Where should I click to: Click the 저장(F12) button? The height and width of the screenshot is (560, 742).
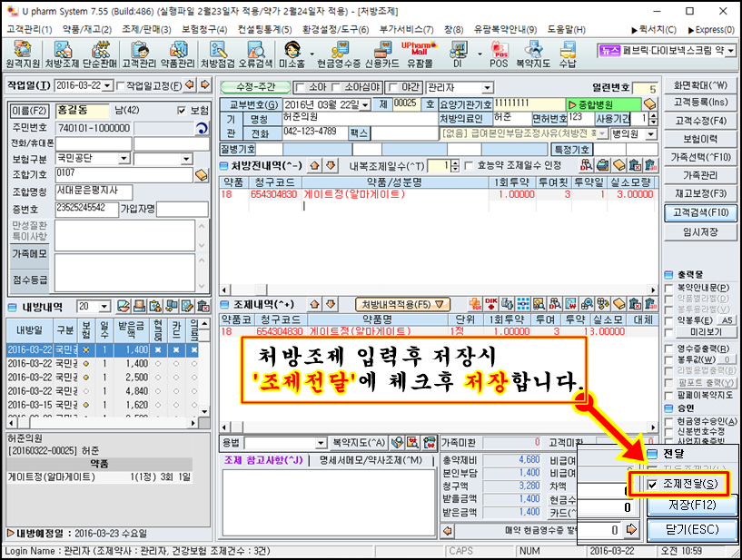coord(692,505)
